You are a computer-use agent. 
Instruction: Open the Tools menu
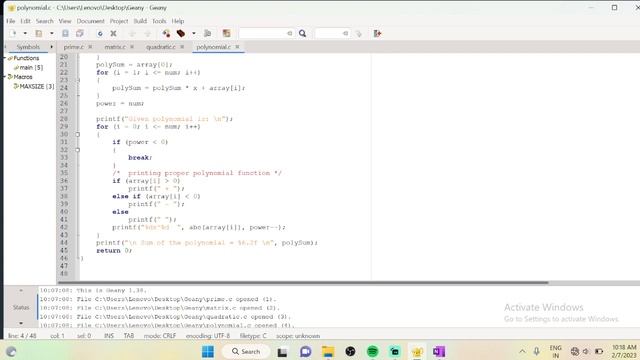point(159,21)
